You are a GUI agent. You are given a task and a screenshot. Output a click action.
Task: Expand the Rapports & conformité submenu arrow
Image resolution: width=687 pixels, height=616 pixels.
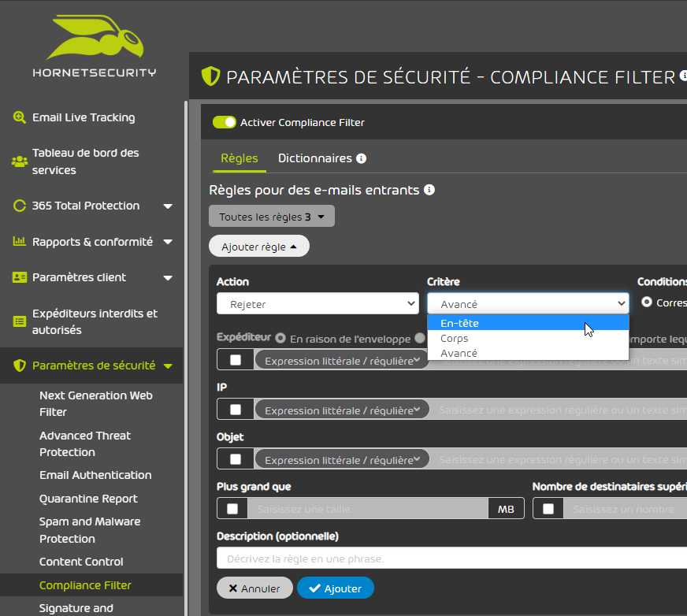pos(168,242)
